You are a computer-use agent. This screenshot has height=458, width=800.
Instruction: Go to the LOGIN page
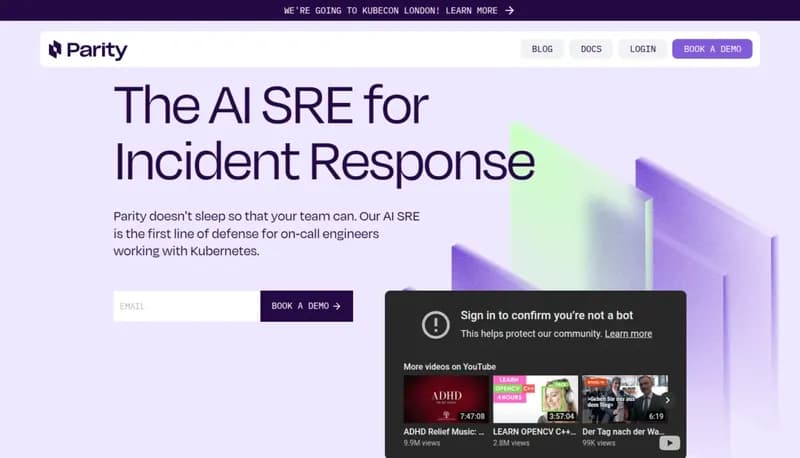(642, 49)
